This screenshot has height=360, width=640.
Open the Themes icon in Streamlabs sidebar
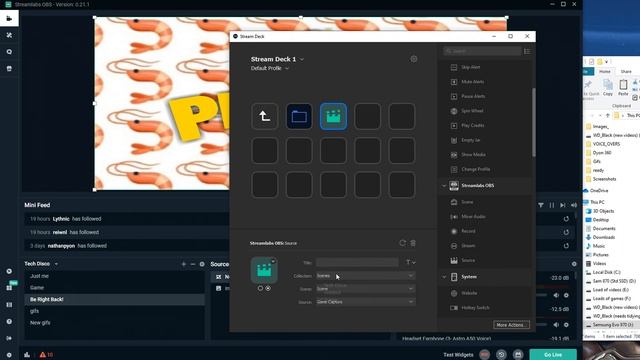point(9,36)
